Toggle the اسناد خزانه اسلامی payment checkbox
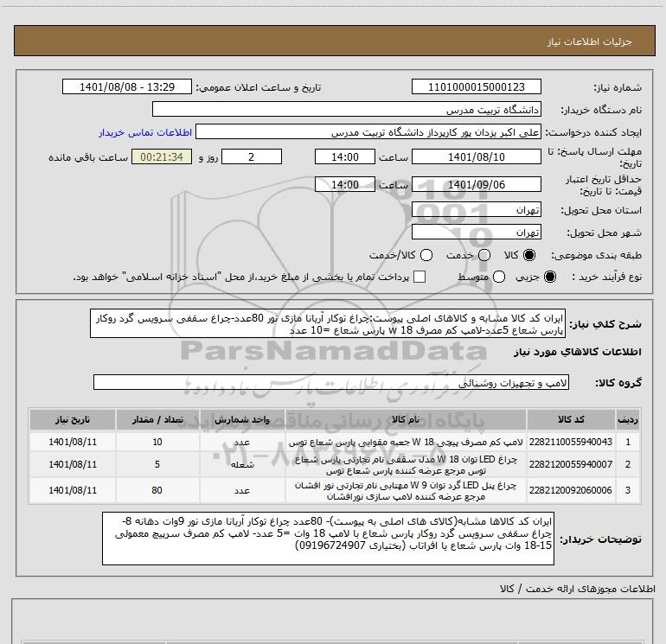This screenshot has height=644, width=666. point(419,277)
